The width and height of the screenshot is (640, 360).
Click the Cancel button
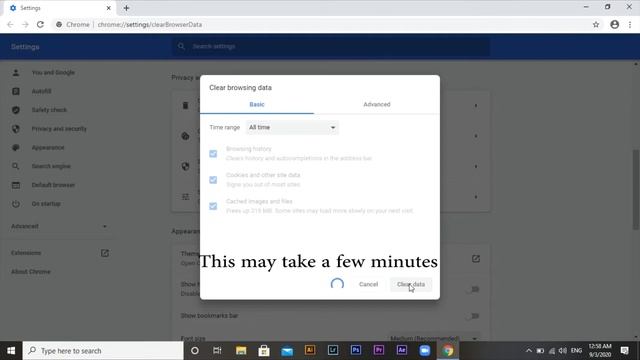point(368,284)
